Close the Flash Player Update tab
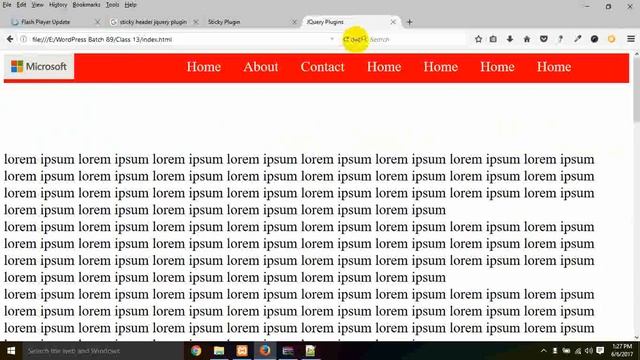The width and height of the screenshot is (640, 360). (x=97, y=22)
